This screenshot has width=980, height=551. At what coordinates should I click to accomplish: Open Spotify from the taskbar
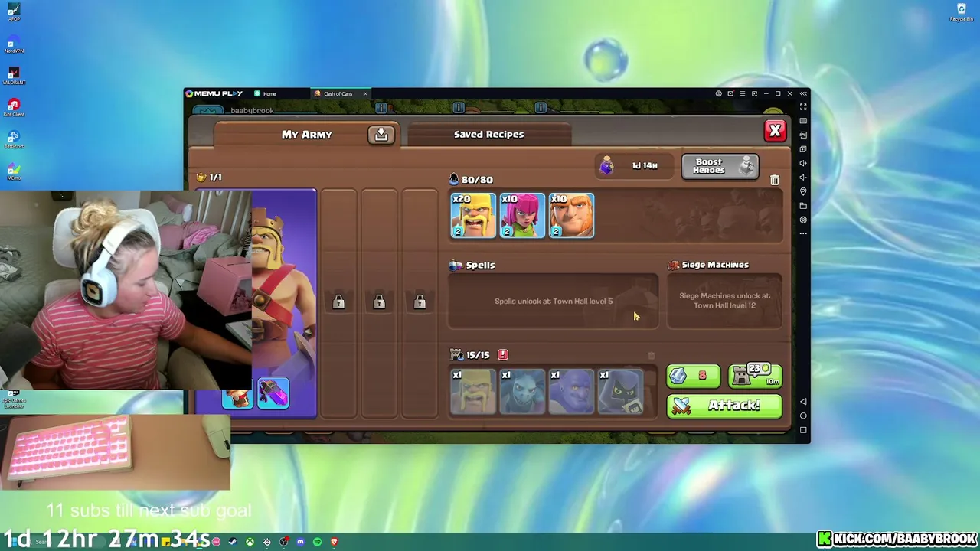[x=317, y=542]
